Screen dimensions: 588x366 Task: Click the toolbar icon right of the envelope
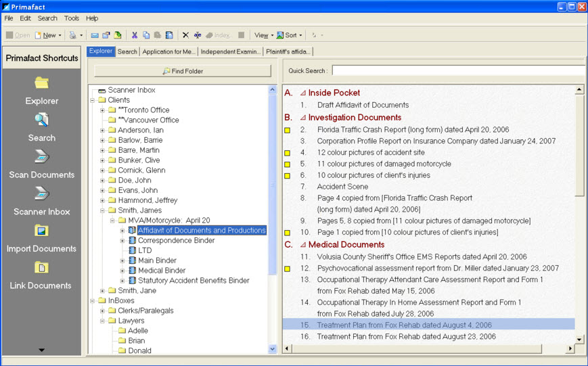106,35
